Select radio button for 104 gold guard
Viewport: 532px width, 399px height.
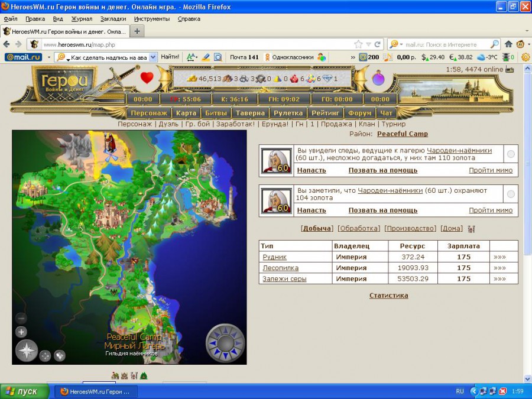pos(511,194)
